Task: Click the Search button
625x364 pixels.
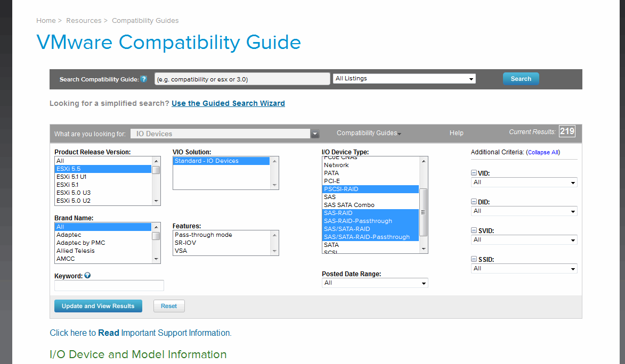Action: [521, 79]
